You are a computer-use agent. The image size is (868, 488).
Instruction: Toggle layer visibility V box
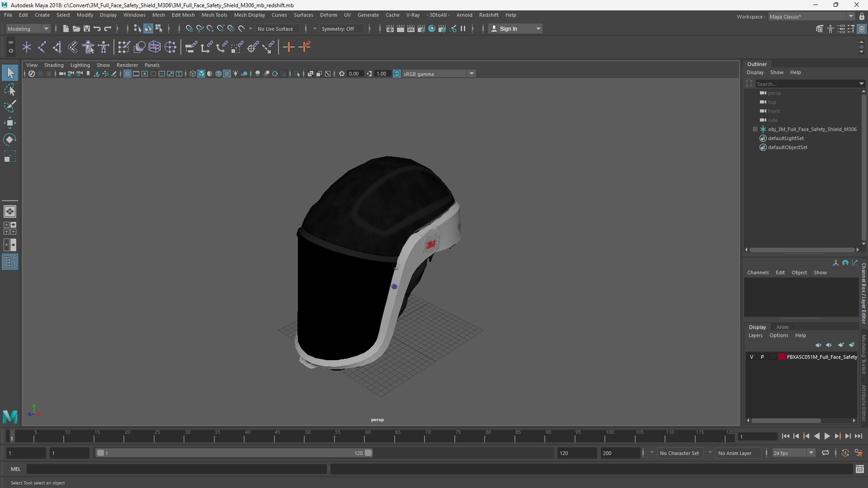(x=752, y=357)
